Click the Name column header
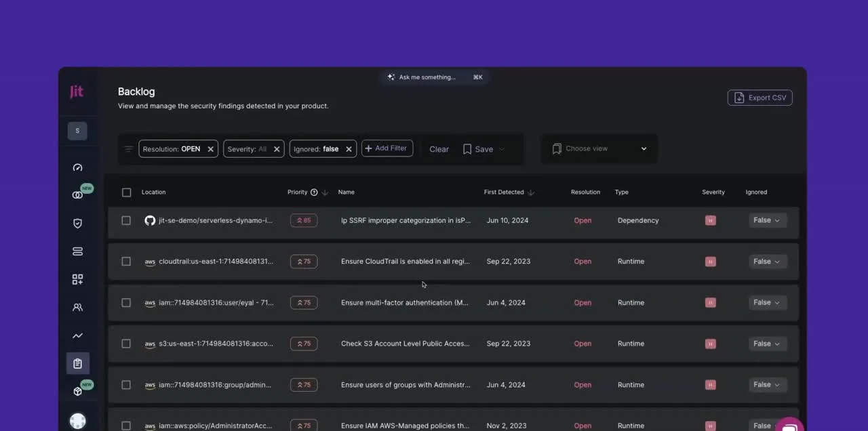Image resolution: width=868 pixels, height=431 pixels. (x=347, y=192)
